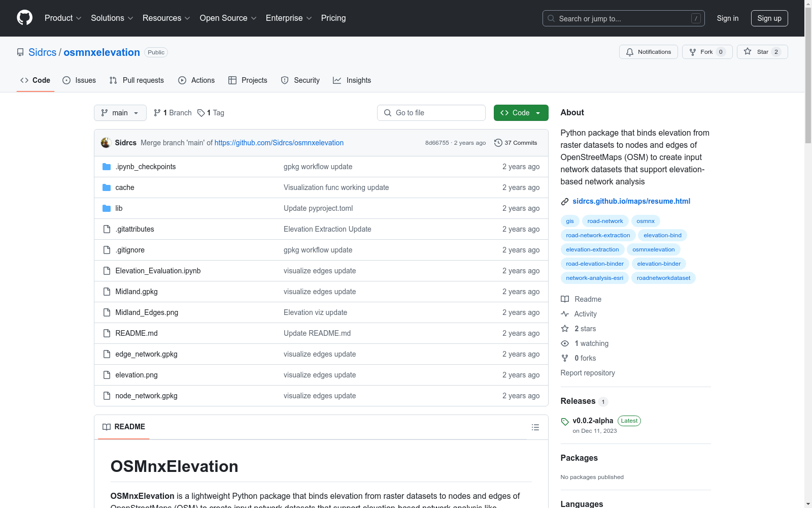Open the Insights tab
This screenshot has height=508, width=812.
coord(352,80)
